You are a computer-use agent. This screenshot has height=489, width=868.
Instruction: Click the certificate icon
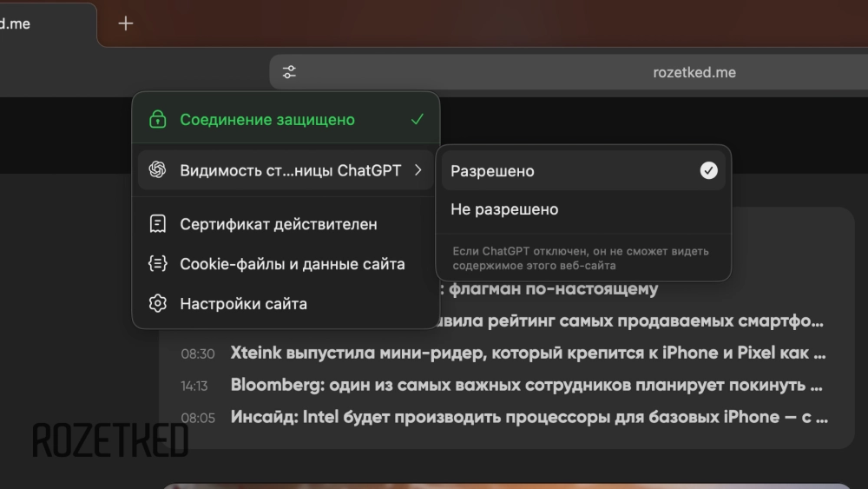coord(157,224)
